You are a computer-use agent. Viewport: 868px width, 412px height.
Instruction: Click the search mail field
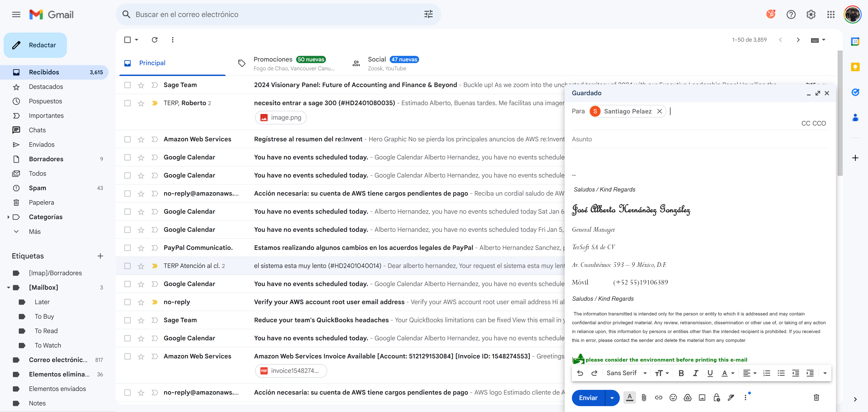point(278,14)
